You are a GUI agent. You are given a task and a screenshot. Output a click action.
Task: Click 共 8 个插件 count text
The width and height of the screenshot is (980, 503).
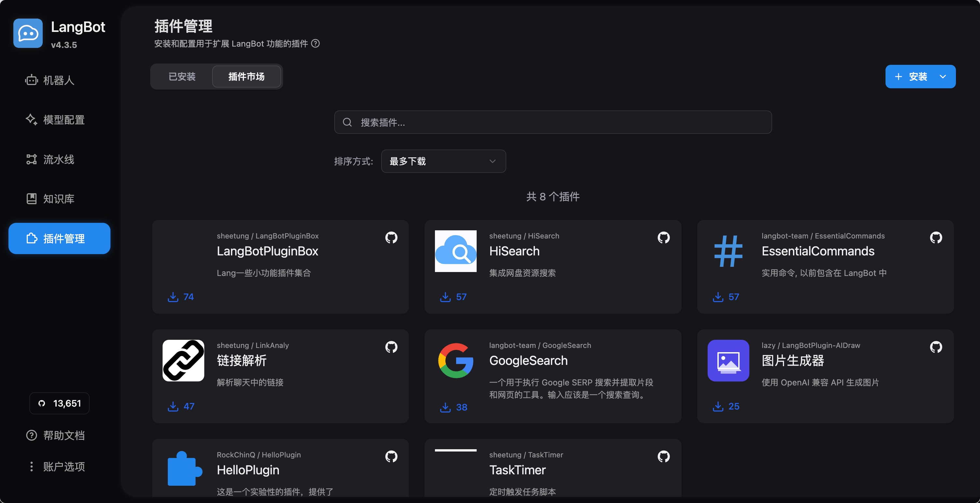pyautogui.click(x=553, y=197)
